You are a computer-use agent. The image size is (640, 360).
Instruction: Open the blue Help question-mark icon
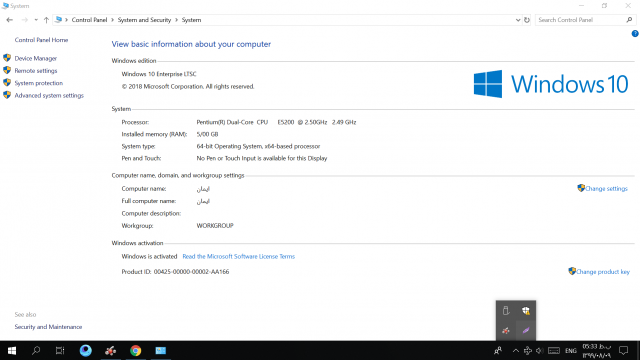click(635, 34)
